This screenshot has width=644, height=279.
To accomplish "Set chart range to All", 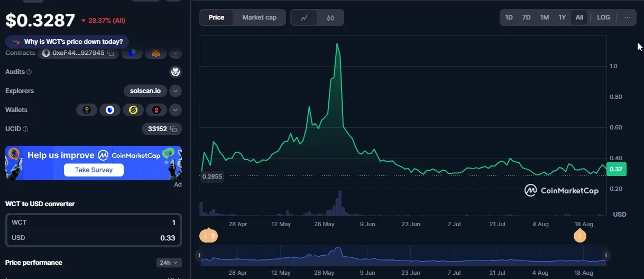I will click(579, 17).
